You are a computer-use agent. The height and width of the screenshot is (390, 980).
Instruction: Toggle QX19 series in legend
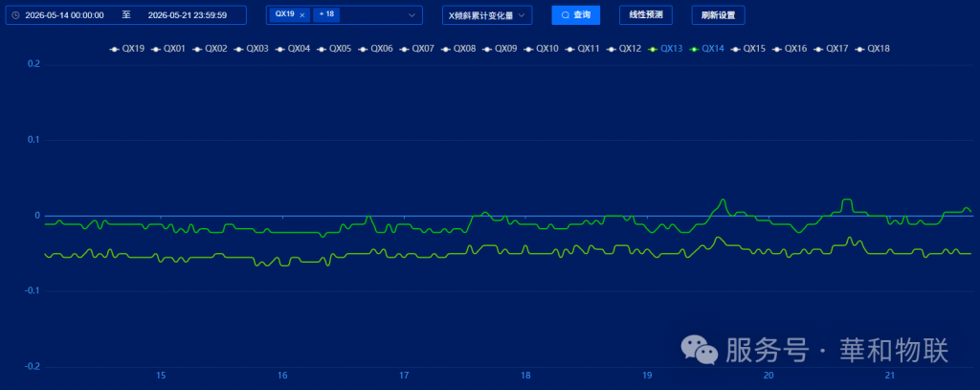coord(127,48)
